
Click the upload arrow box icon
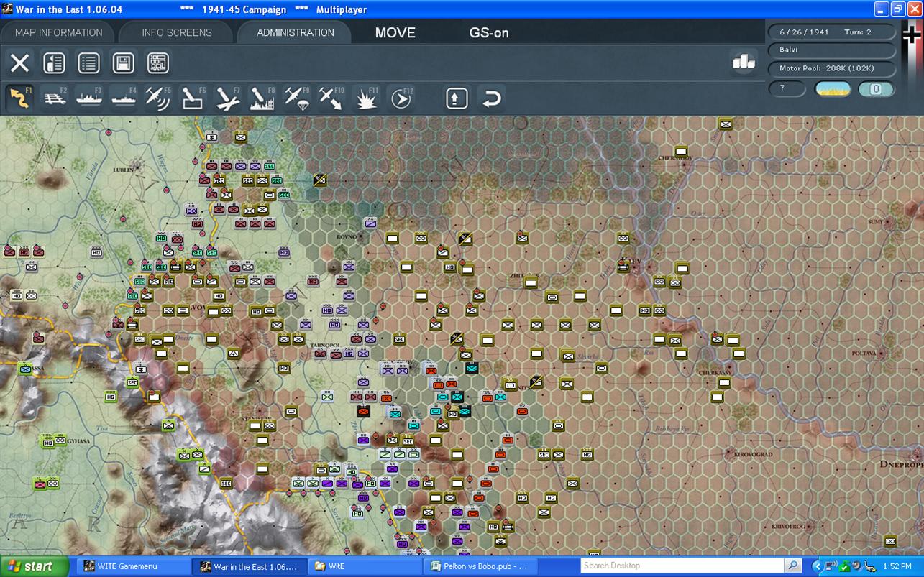click(457, 98)
